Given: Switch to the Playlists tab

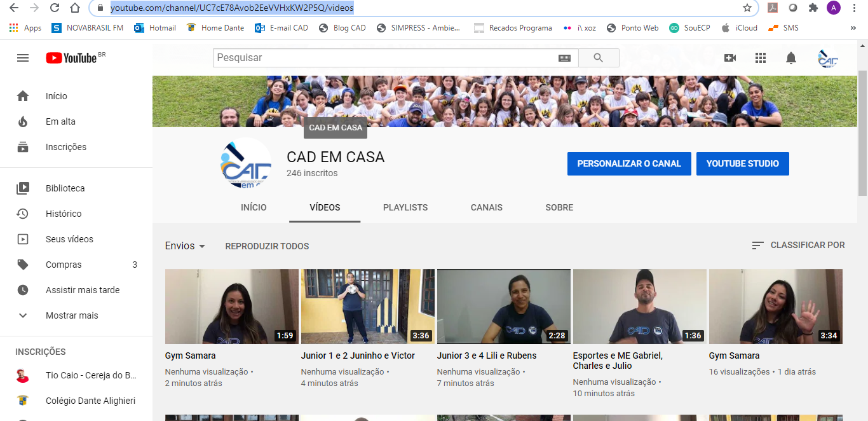Looking at the screenshot, I should tap(405, 207).
